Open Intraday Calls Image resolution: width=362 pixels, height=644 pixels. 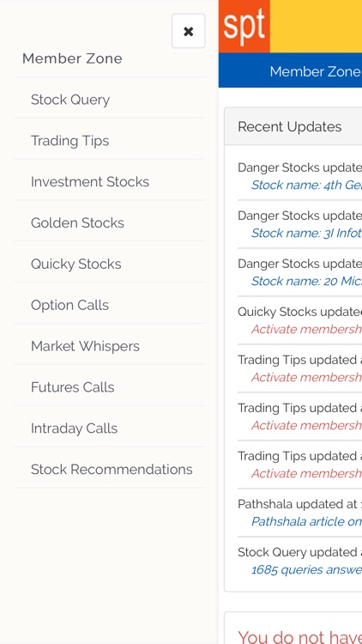(110, 428)
